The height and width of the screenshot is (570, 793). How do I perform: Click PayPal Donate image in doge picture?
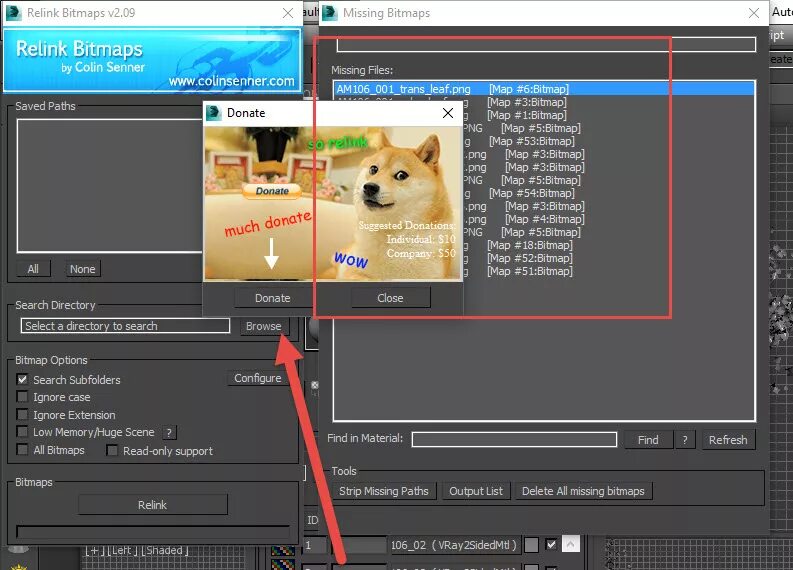click(272, 191)
